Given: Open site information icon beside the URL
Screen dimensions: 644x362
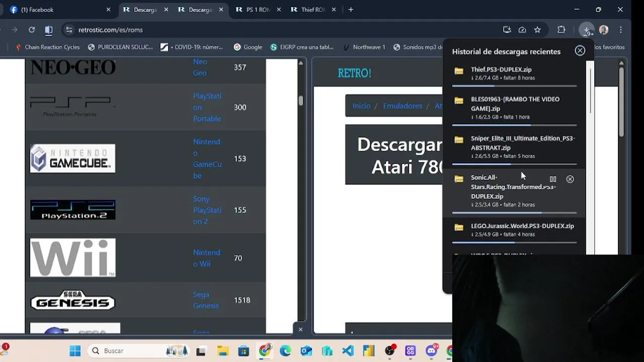Looking at the screenshot, I should tap(69, 30).
